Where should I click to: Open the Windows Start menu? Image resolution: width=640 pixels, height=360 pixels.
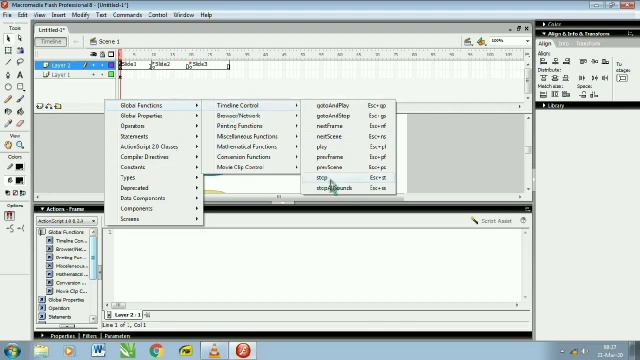click(x=12, y=351)
